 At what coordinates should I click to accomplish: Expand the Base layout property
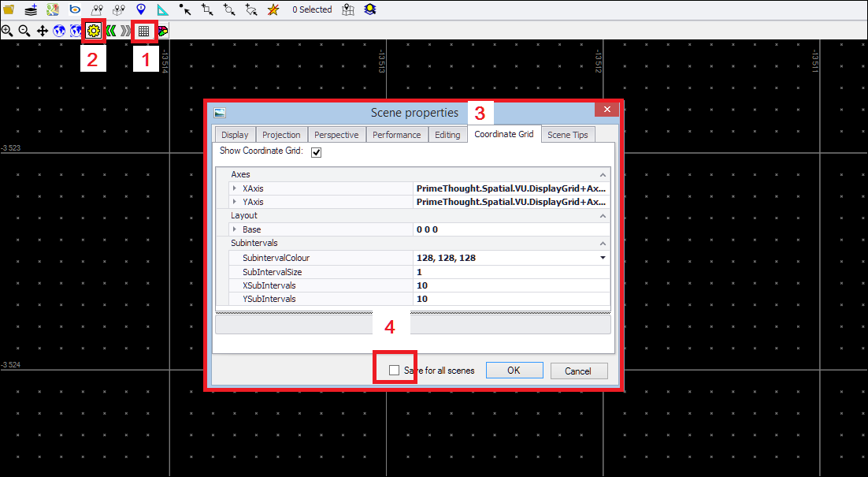coord(235,229)
